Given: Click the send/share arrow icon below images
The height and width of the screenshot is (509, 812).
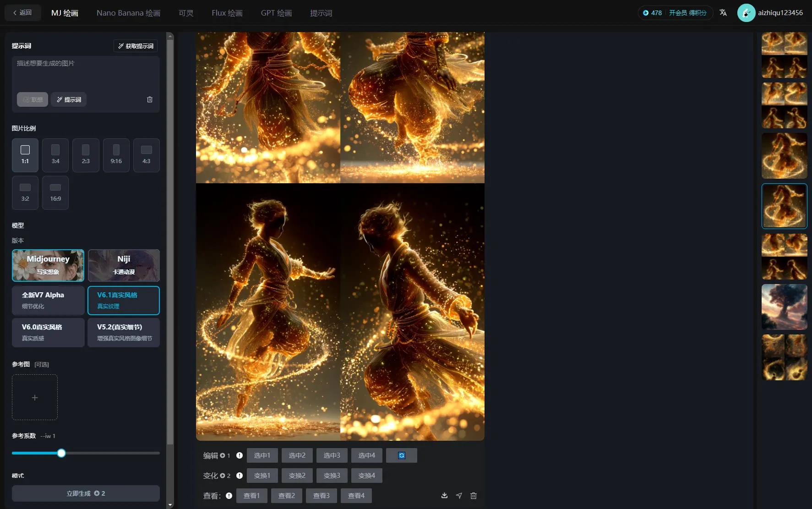Looking at the screenshot, I should [459, 495].
